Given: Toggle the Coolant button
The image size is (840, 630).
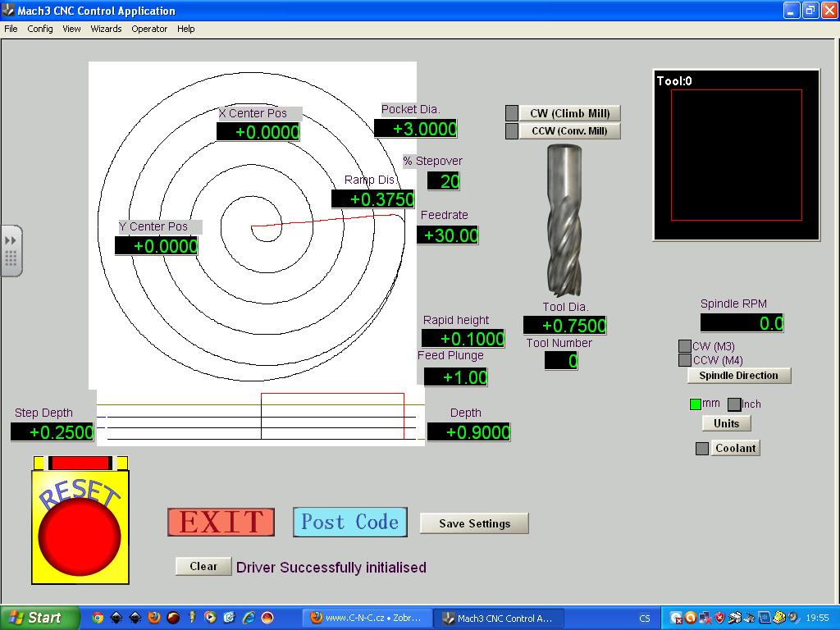Looking at the screenshot, I should coord(735,448).
